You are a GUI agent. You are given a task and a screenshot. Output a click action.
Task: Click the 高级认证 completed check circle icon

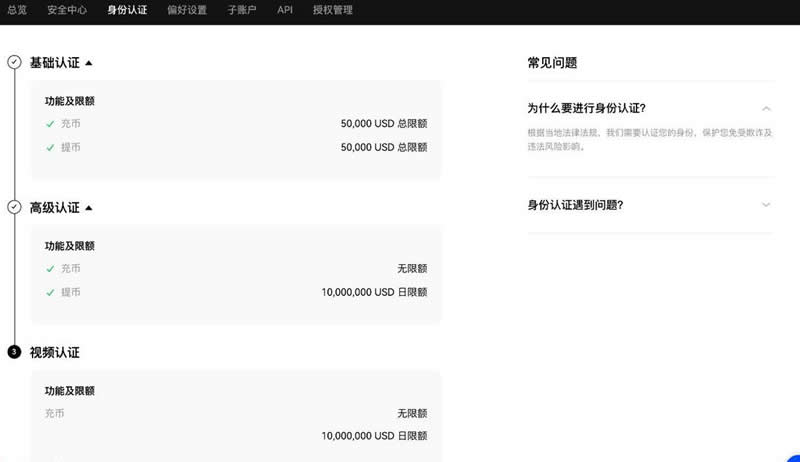click(14, 207)
